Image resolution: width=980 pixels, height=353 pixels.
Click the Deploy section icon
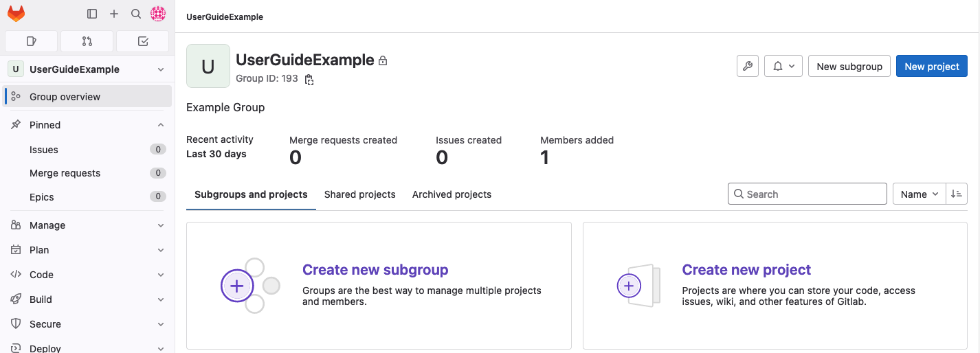15,348
